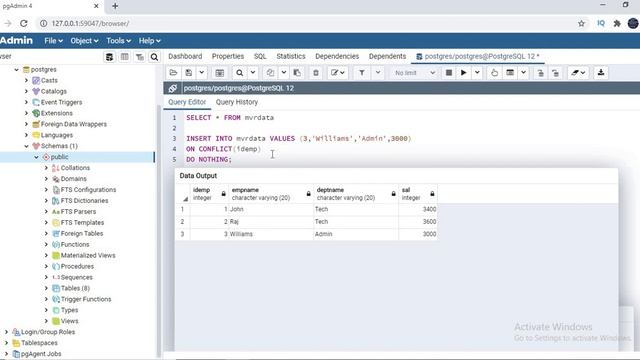Screen dimensions: 640x360
Task: Switch to the Dependencies tab
Action: click(337, 56)
